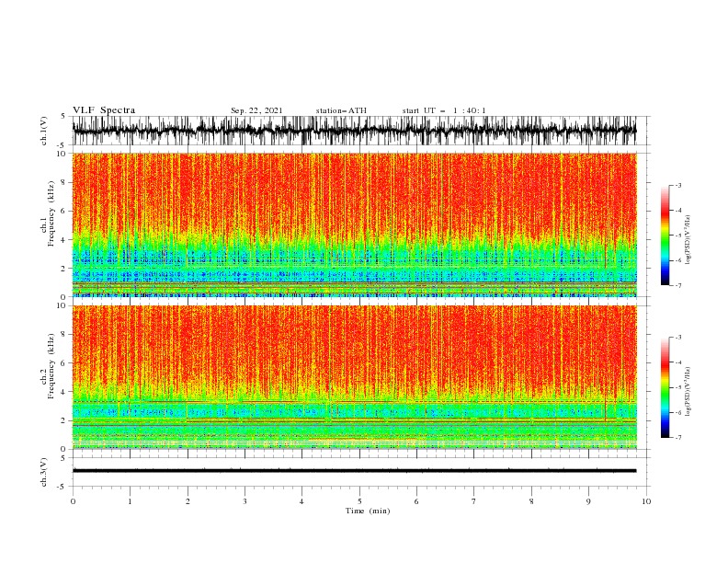Click the ch.2 colorbar "log(PSD)(V²/Hz)" label

click(x=688, y=392)
